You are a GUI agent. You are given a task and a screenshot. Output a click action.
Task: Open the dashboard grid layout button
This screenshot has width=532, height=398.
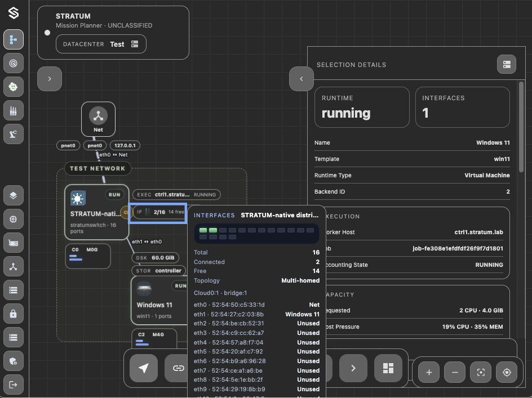388,368
